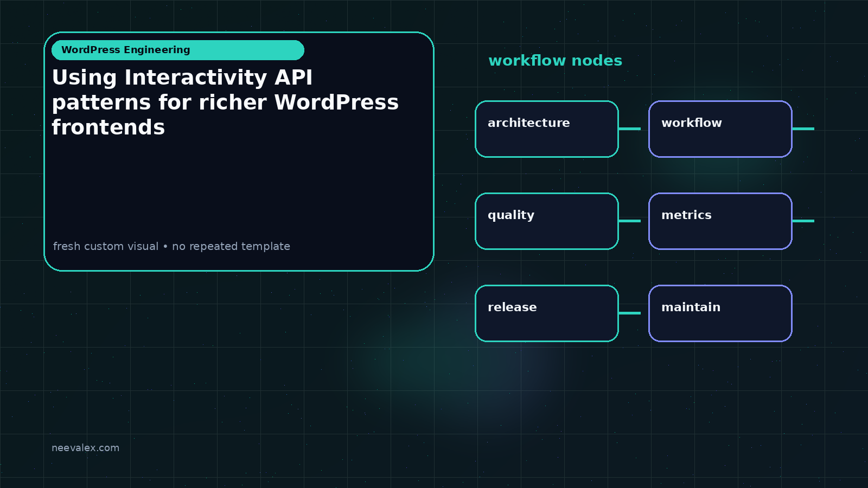The width and height of the screenshot is (868, 488).
Task: Click the release node
Action: [x=547, y=313]
